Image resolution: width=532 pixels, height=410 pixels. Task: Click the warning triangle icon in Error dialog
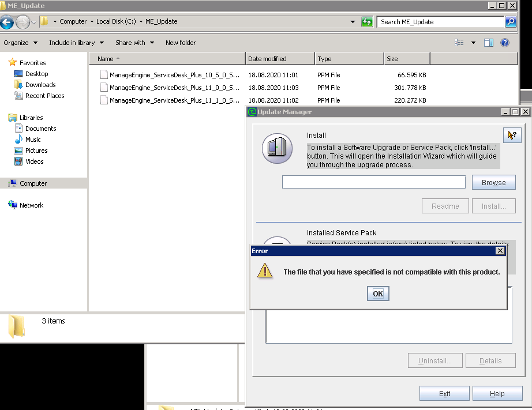(x=265, y=271)
